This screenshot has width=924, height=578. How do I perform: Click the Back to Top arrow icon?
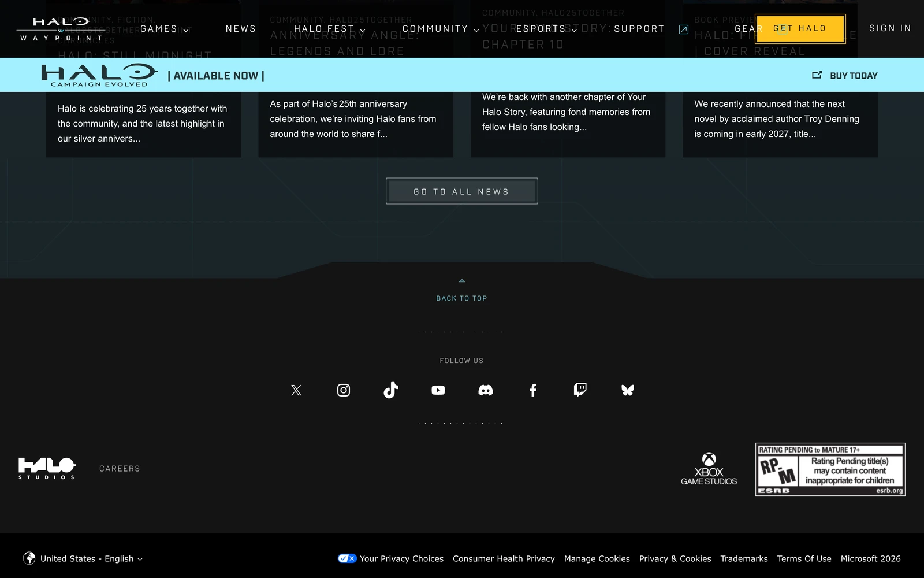[462, 281]
